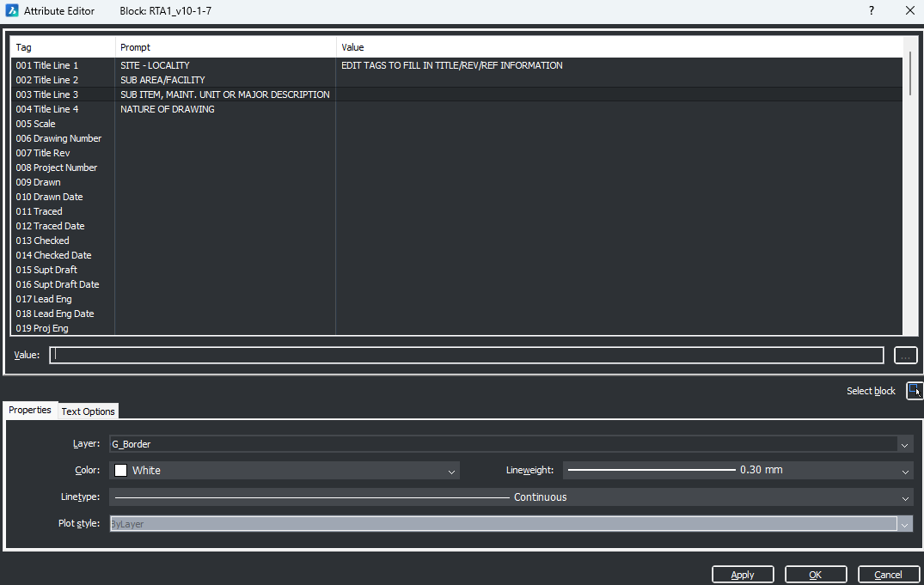Click inside the Value text input field
This screenshot has height=585, width=924.
coord(466,356)
